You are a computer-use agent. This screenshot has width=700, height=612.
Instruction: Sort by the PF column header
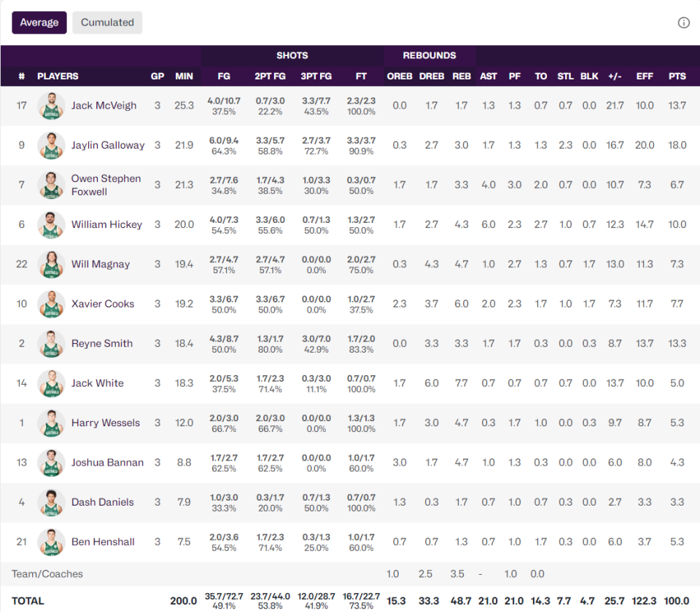(515, 76)
